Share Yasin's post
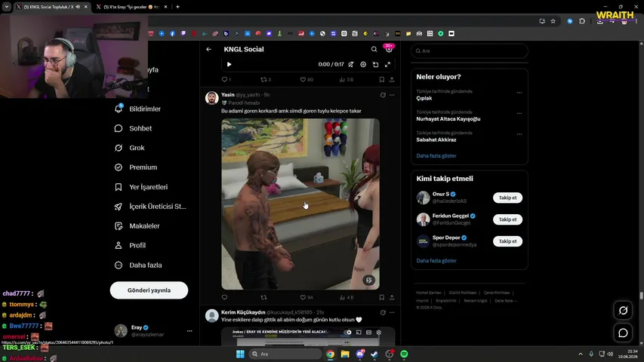 point(392,297)
